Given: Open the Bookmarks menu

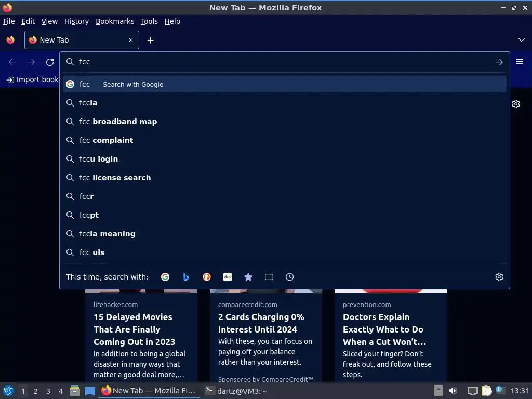Looking at the screenshot, I should point(115,21).
